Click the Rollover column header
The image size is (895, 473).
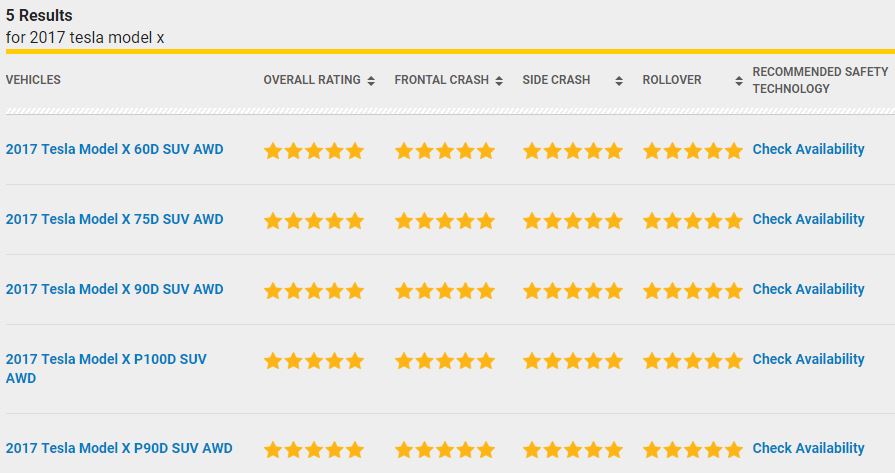[672, 80]
